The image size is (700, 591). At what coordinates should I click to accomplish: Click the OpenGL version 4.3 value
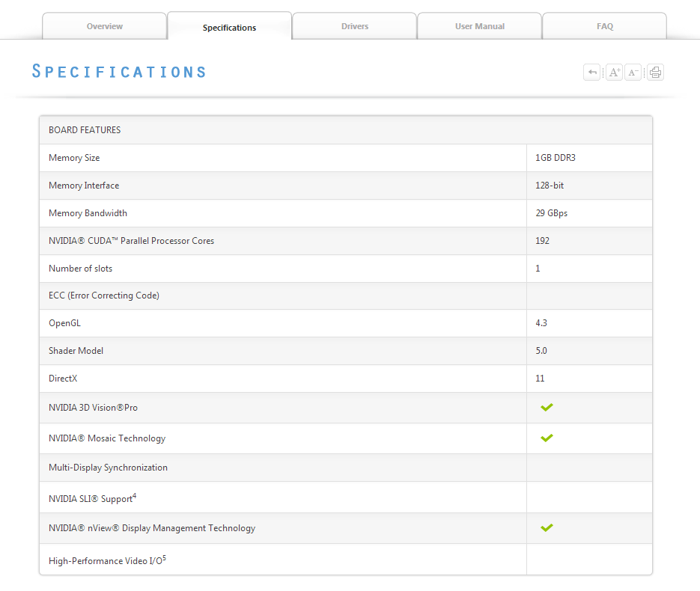[x=541, y=323]
